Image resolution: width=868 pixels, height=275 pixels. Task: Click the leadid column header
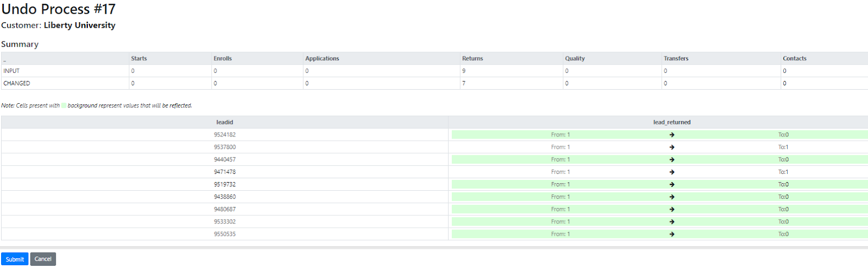[x=225, y=122]
